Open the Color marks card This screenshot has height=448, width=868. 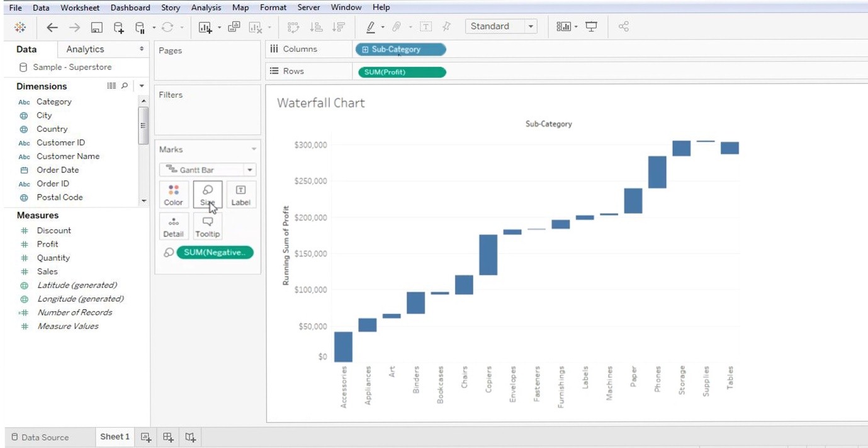pos(174,195)
